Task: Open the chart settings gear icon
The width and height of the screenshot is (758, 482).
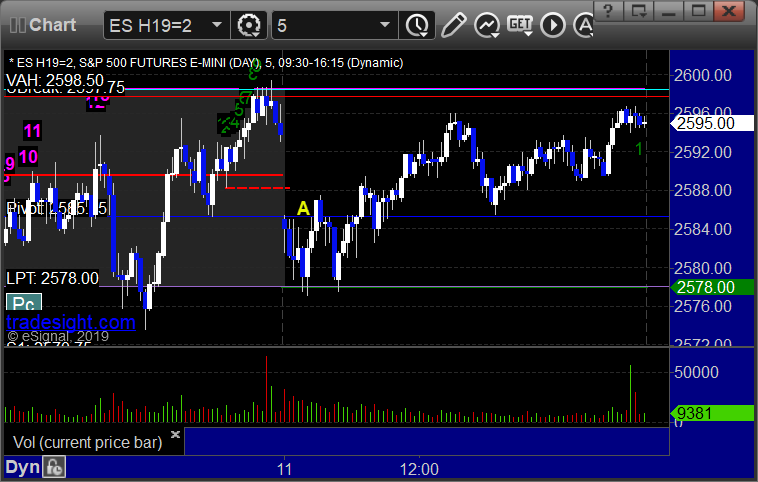Action: click(249, 25)
